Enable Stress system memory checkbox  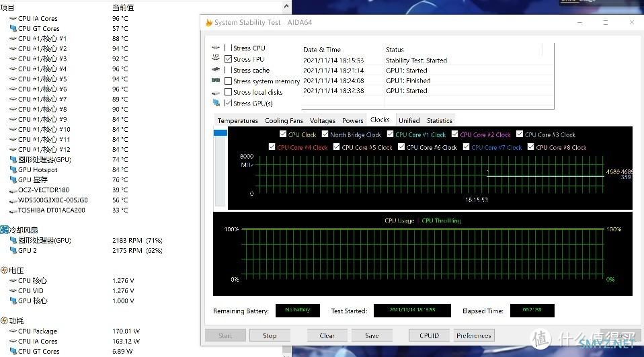coord(229,81)
